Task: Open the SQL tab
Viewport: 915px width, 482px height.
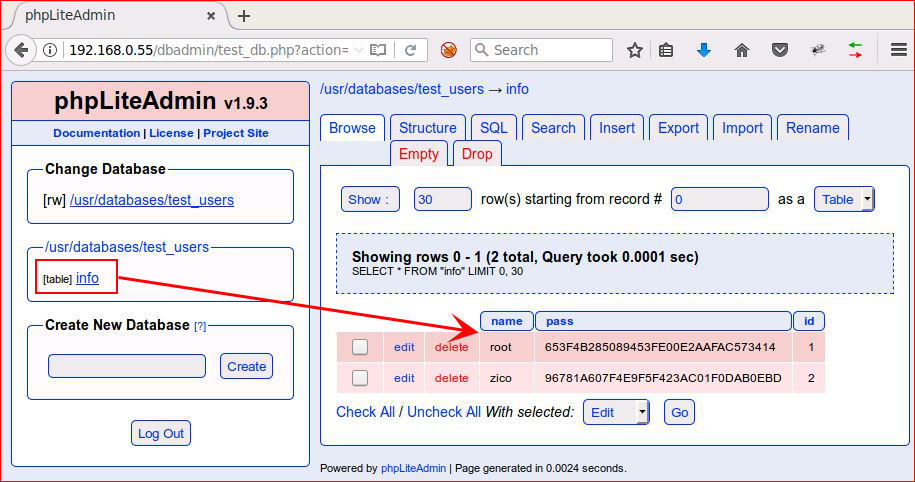Action: point(494,128)
